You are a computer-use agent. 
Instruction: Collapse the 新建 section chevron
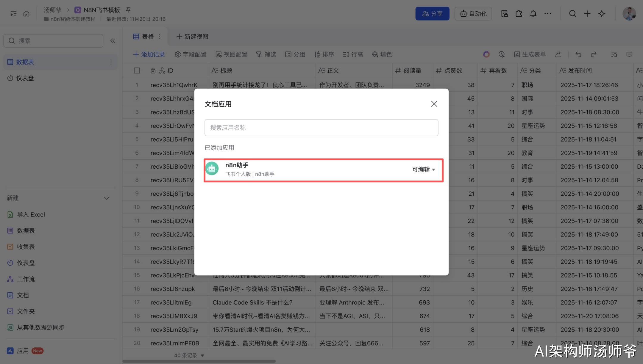(107, 198)
